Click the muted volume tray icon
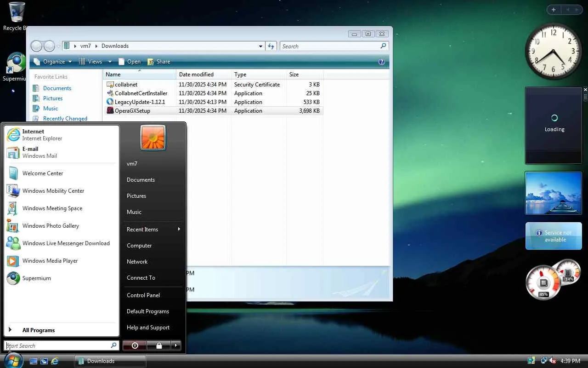This screenshot has width=588, height=368. coord(553,361)
